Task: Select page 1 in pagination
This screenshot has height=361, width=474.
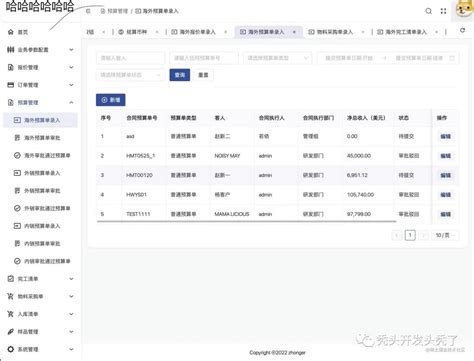Action: pos(410,235)
